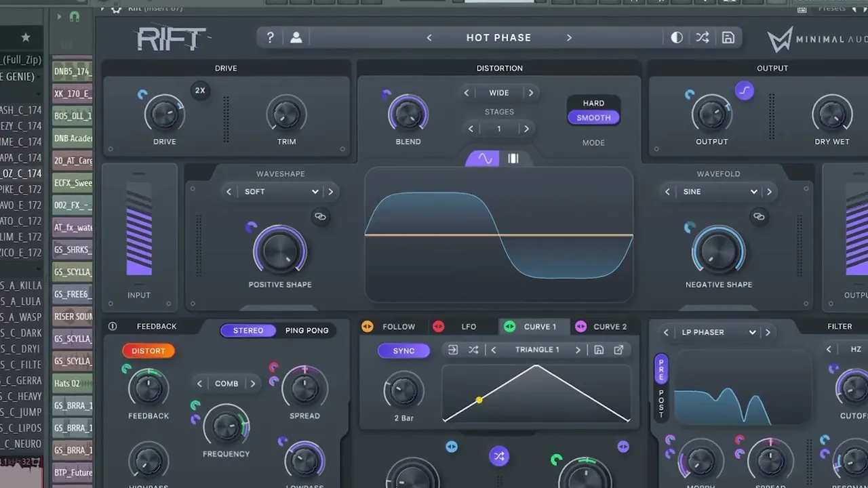Click the curve import arrow icon

point(453,350)
